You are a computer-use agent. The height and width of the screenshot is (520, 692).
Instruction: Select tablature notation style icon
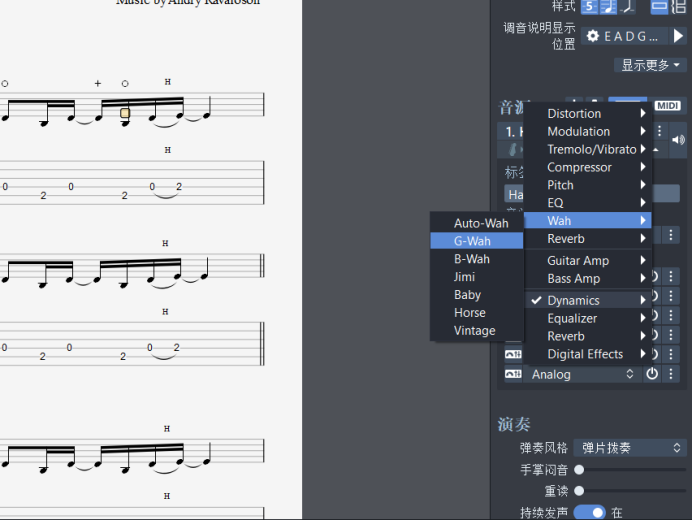[x=590, y=7]
